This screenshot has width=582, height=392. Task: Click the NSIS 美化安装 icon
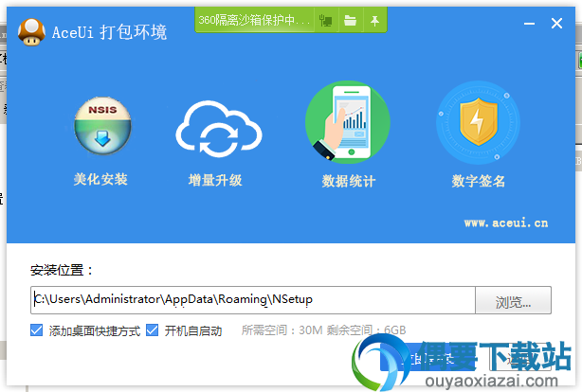[x=102, y=125]
